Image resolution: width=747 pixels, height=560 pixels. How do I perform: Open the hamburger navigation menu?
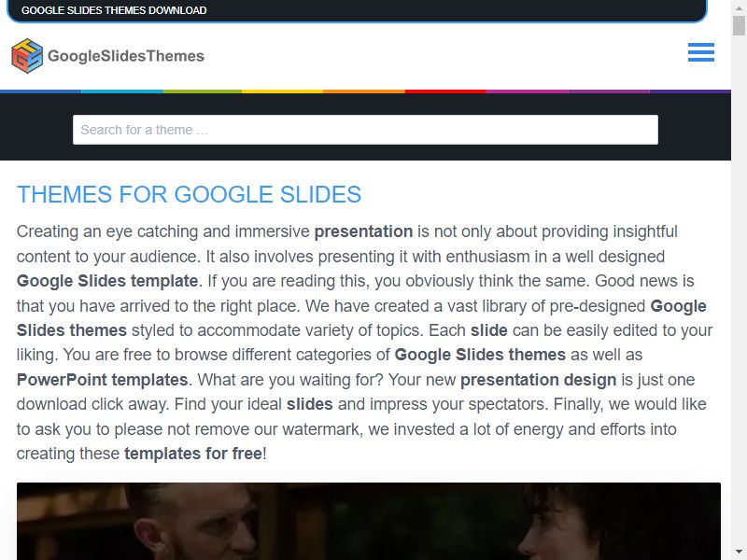coord(701,52)
